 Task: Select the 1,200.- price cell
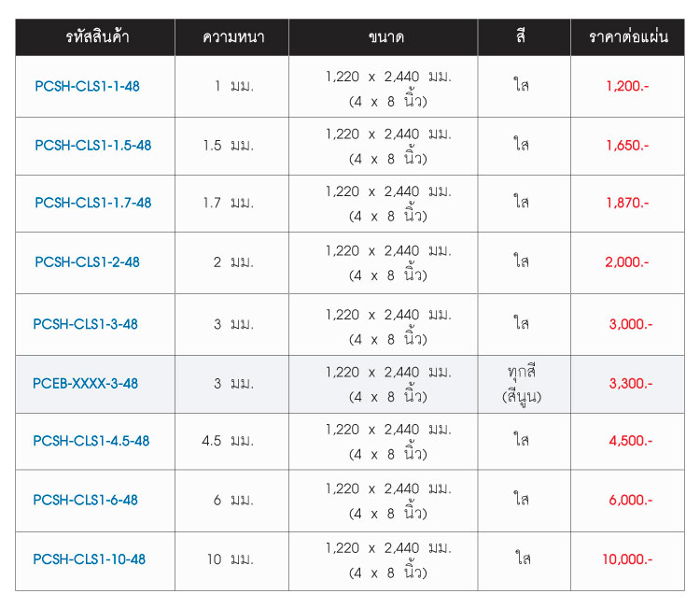(x=628, y=87)
